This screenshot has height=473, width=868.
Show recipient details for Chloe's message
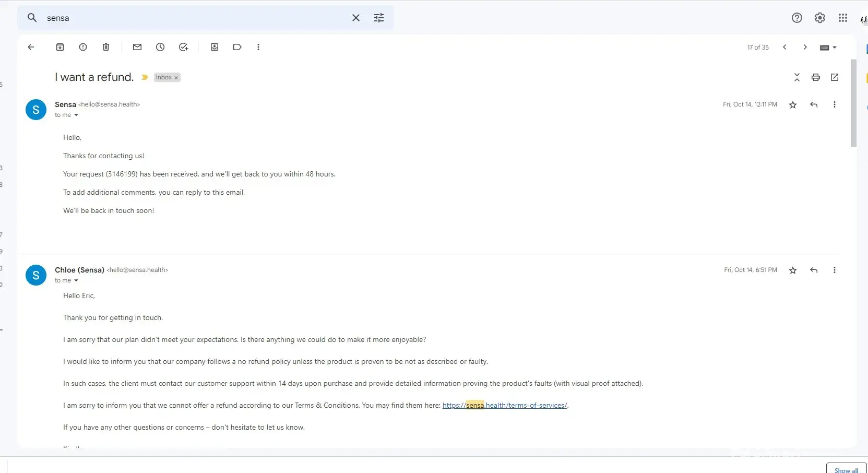(x=76, y=280)
